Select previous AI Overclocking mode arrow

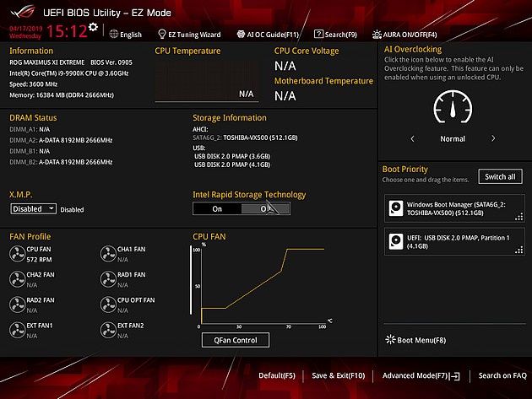tap(413, 138)
